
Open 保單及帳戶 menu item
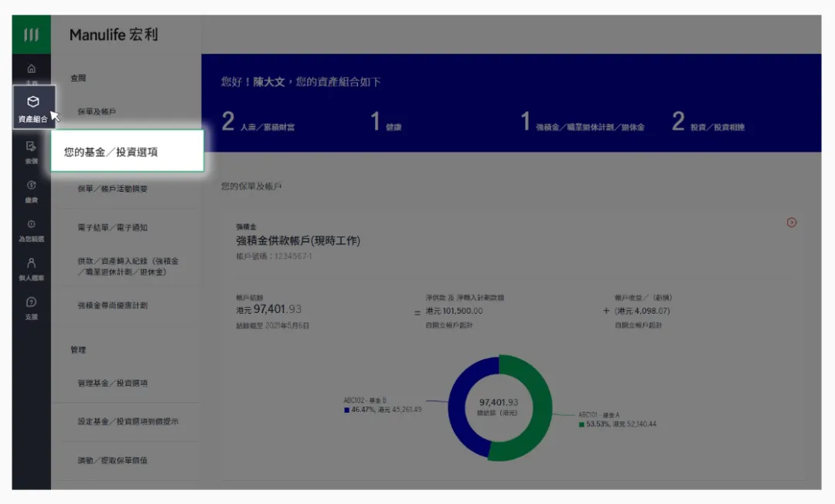(x=97, y=112)
